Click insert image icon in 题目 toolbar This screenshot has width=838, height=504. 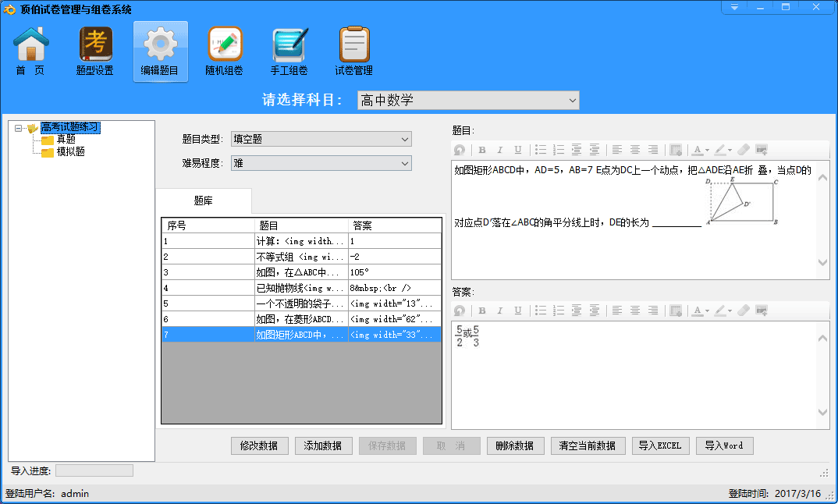click(x=762, y=150)
